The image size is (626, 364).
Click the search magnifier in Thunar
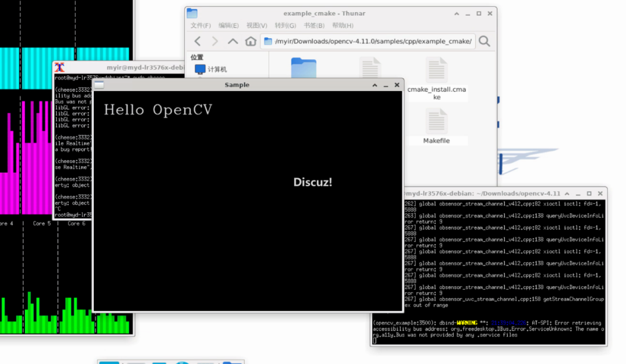(x=485, y=41)
